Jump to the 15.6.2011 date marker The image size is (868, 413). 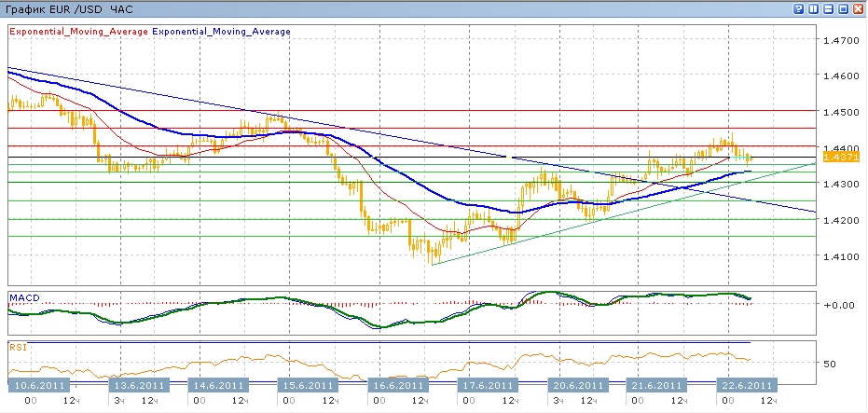pos(307,385)
